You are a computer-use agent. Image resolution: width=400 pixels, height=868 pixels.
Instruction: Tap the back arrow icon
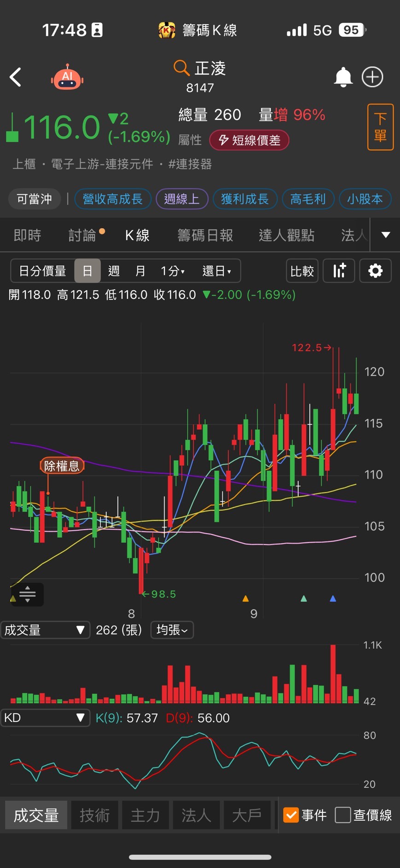click(x=16, y=77)
